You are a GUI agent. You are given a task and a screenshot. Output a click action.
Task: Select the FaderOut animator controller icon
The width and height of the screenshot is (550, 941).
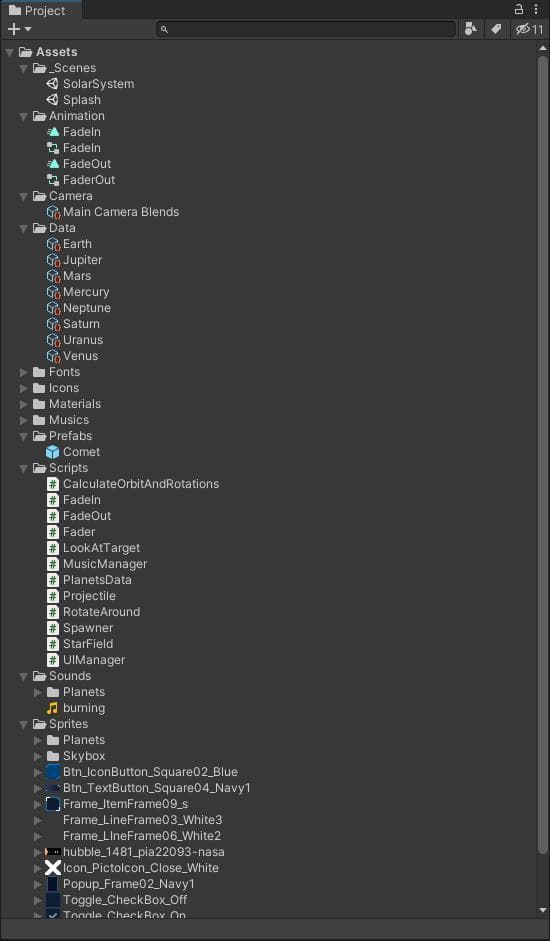pyautogui.click(x=53, y=180)
